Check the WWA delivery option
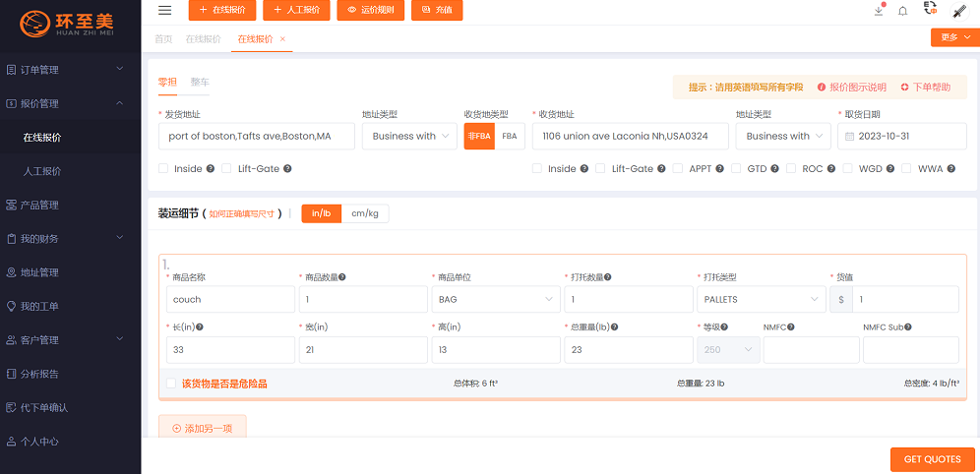This screenshot has height=474, width=980. 906,169
